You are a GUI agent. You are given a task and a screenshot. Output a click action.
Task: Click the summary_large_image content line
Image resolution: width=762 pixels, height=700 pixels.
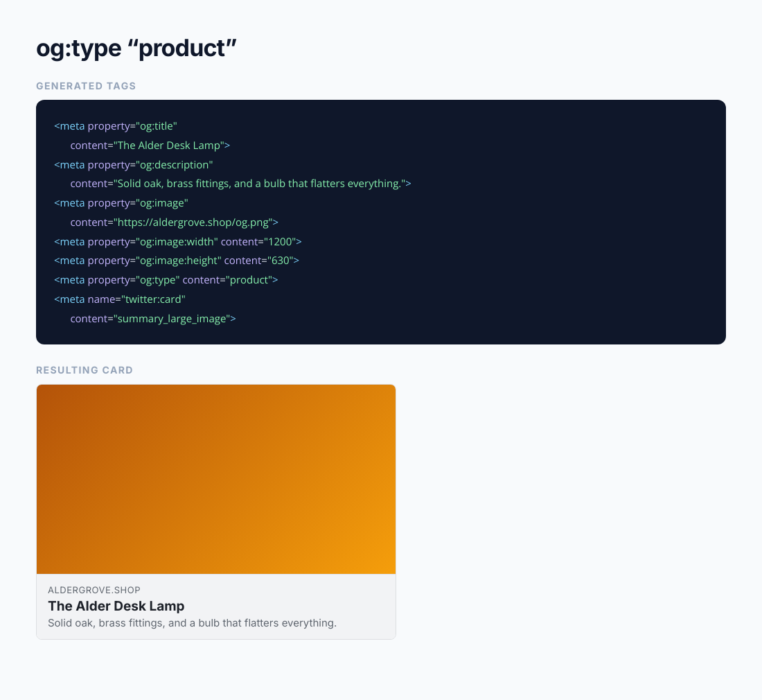[153, 319]
